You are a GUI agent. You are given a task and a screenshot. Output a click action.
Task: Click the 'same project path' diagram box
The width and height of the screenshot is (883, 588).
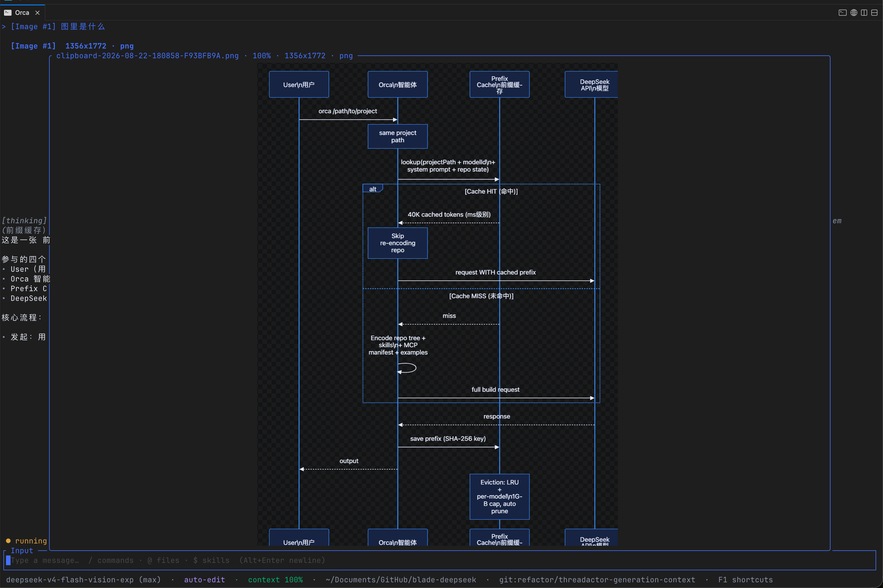click(398, 136)
